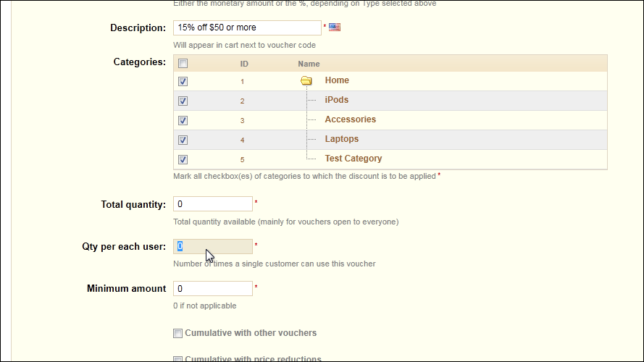Select the Test Category name

pyautogui.click(x=354, y=159)
